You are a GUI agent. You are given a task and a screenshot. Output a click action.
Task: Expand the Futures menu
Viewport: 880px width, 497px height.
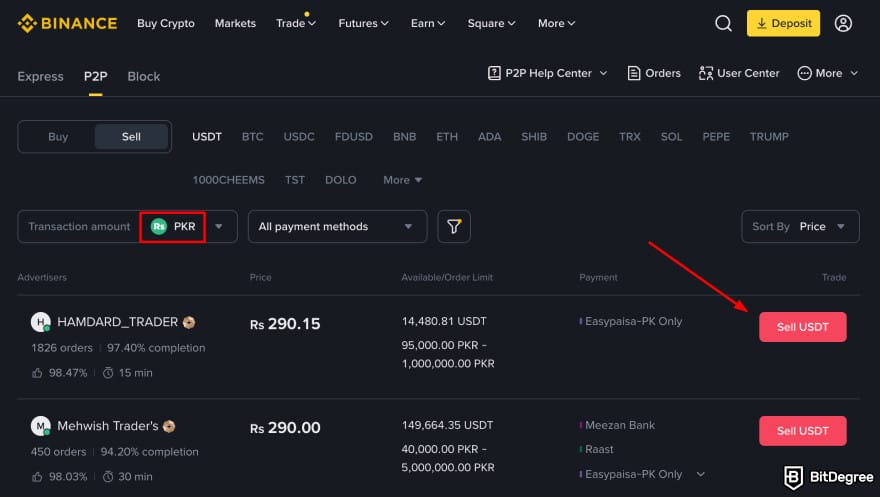(x=363, y=24)
